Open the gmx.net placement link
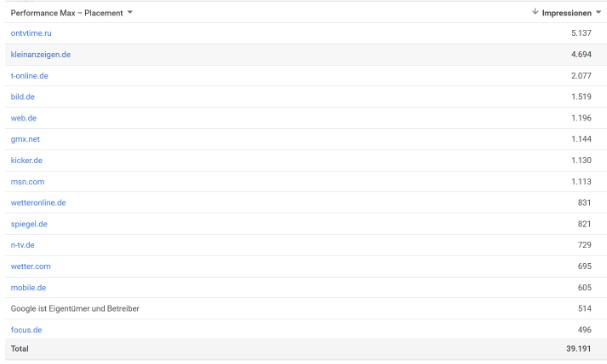Viewport: 607px width, 364px height. (25, 139)
